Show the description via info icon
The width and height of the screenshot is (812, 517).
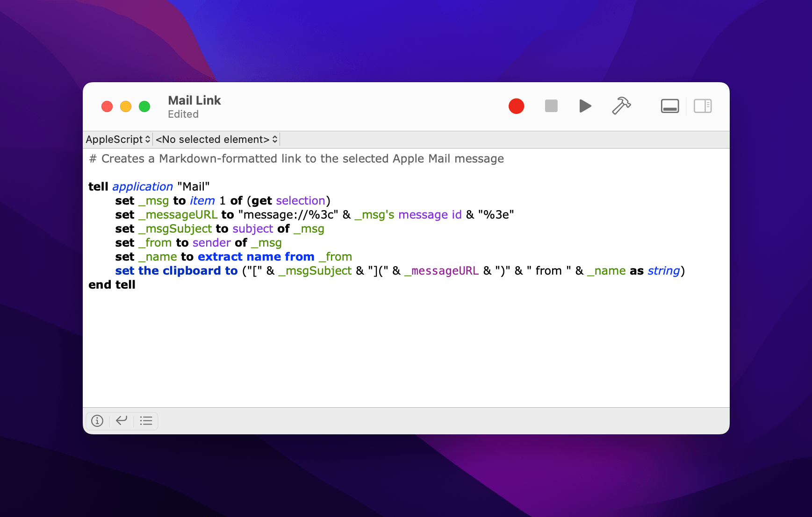[x=97, y=421]
